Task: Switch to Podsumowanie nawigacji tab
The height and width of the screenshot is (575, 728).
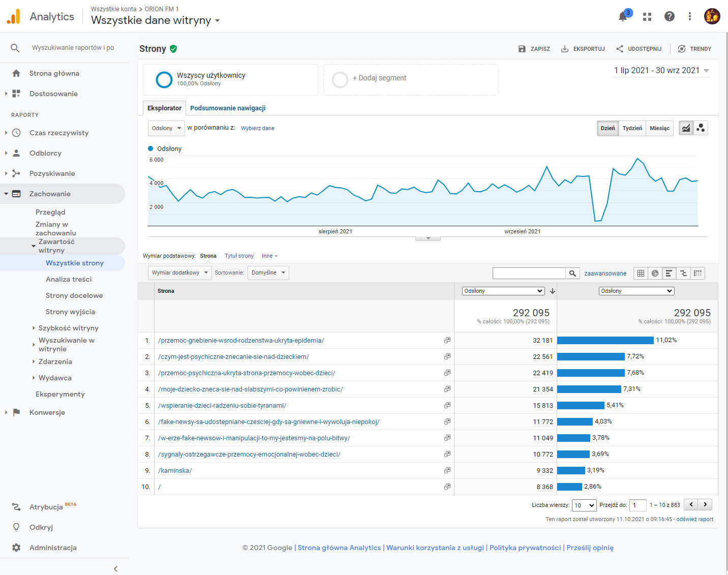Action: click(x=228, y=108)
